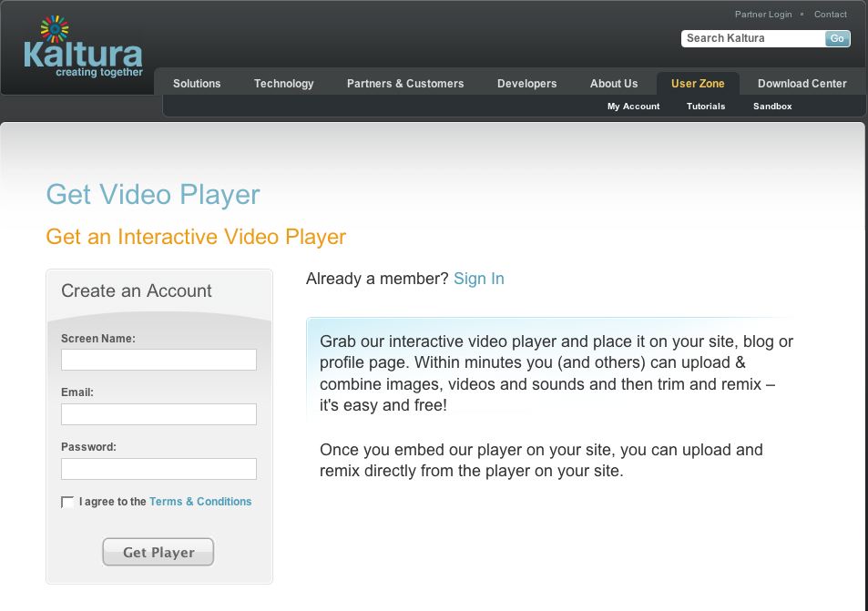The image size is (868, 611).
Task: Open the Developers menu
Action: 526,84
